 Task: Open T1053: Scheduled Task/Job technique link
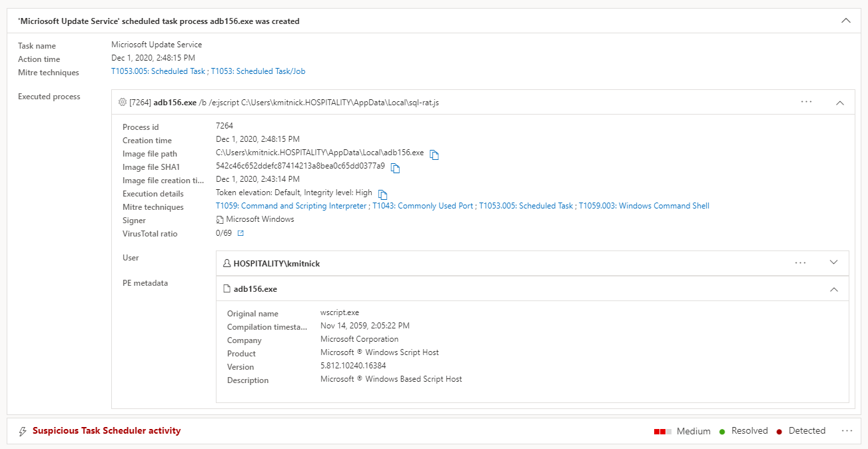[258, 71]
